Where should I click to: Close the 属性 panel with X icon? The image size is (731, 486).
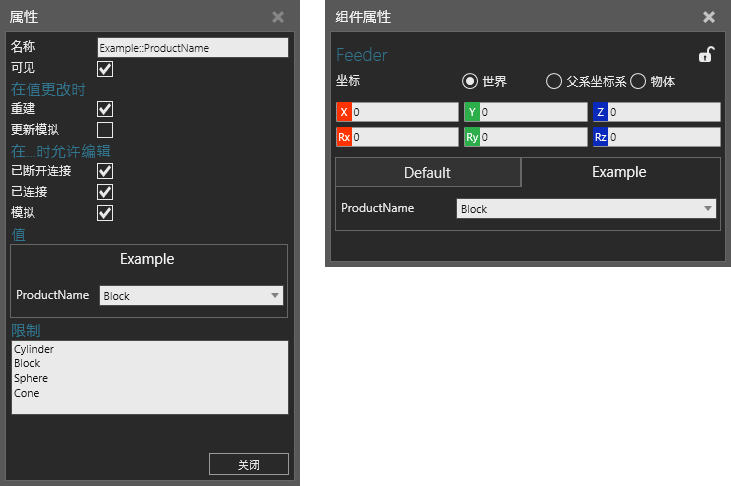(x=278, y=17)
